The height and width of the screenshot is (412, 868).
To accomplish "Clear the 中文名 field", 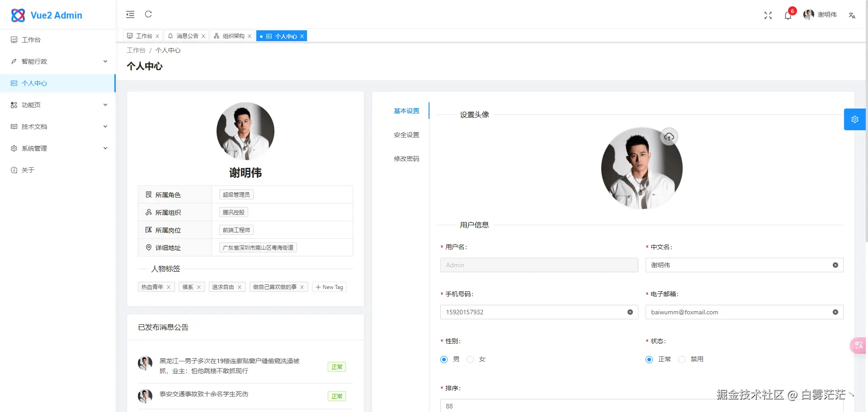I will 835,265.
